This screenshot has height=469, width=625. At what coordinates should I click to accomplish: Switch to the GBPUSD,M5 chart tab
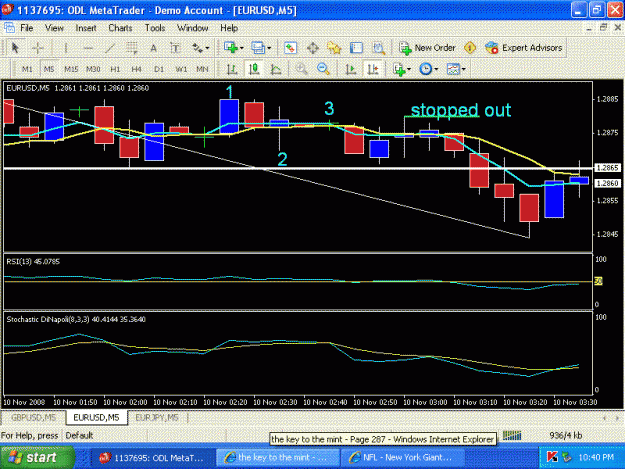tap(33, 418)
